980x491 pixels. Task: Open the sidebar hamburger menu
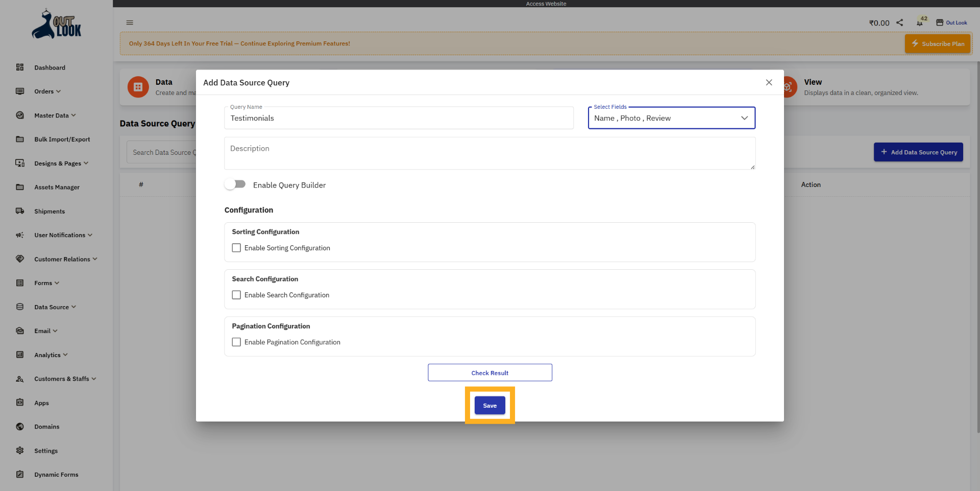click(129, 22)
